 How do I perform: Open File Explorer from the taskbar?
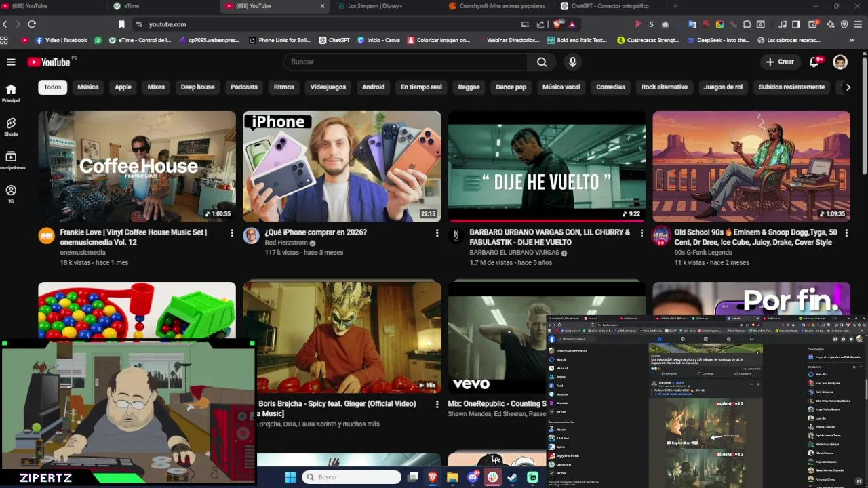pyautogui.click(x=452, y=477)
